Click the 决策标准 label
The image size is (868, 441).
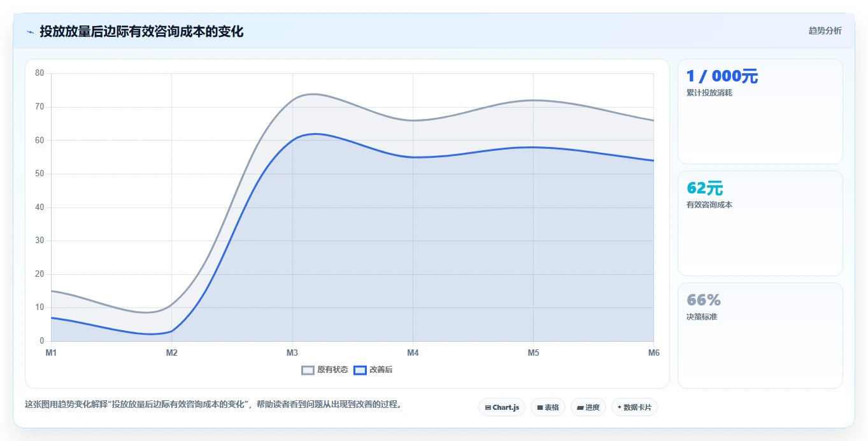(x=702, y=317)
